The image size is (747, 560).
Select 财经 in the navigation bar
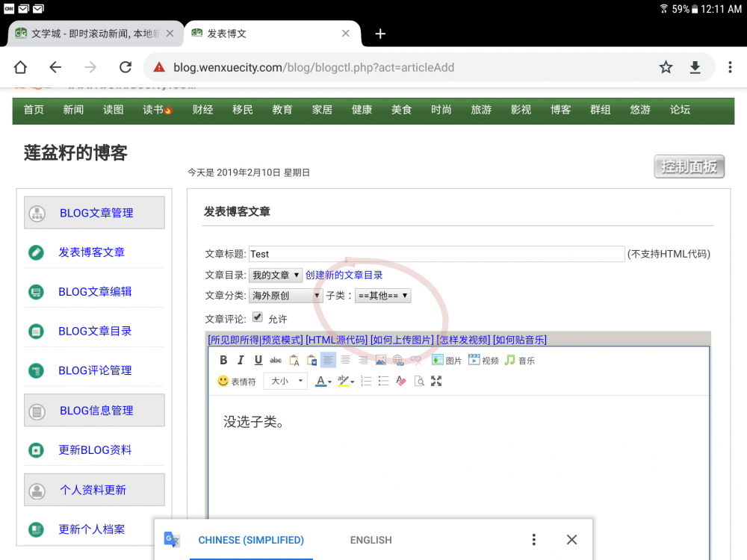(202, 110)
